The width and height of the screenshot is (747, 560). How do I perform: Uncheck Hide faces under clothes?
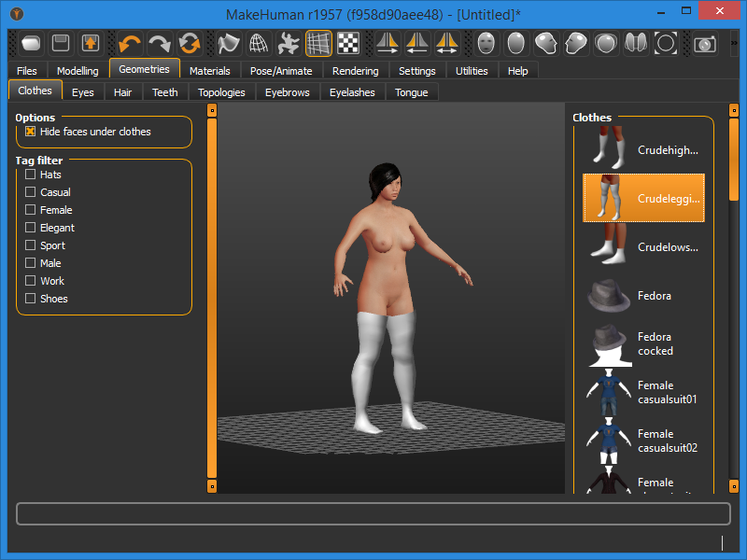tap(31, 132)
